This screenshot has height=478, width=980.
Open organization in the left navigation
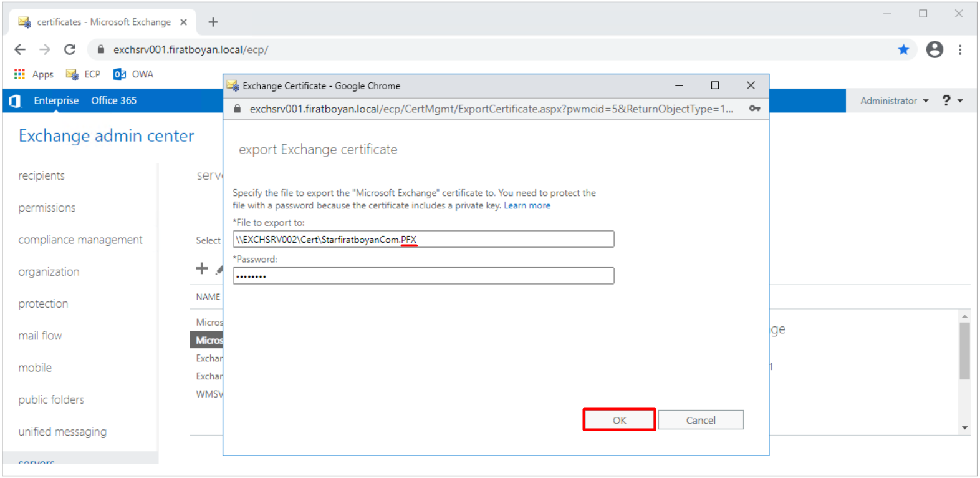click(x=49, y=271)
